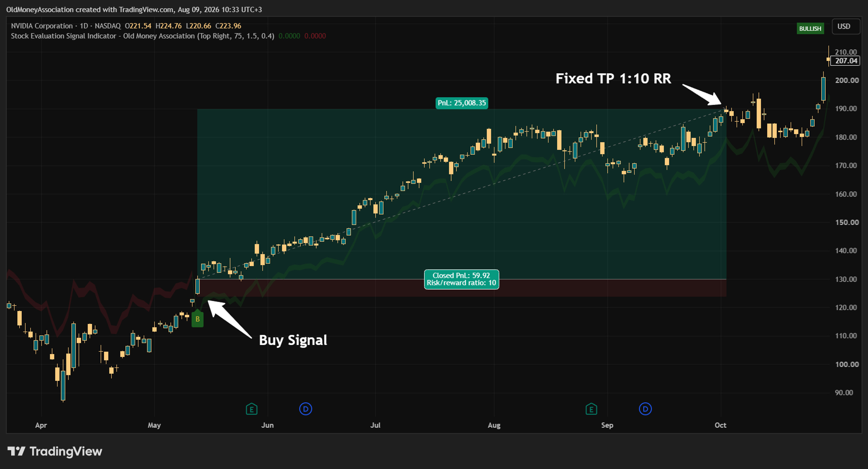Click the 170.00 price scale label
This screenshot has width=868, height=469.
click(846, 166)
